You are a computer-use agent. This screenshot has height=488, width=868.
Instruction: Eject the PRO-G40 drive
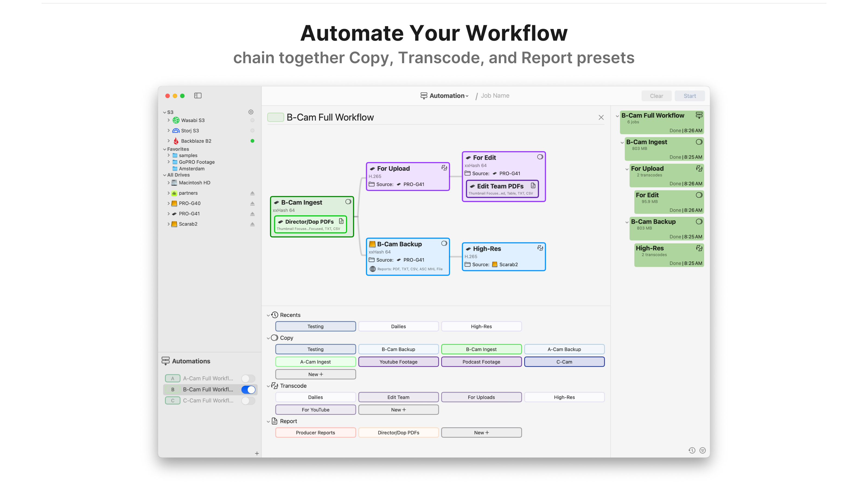252,203
